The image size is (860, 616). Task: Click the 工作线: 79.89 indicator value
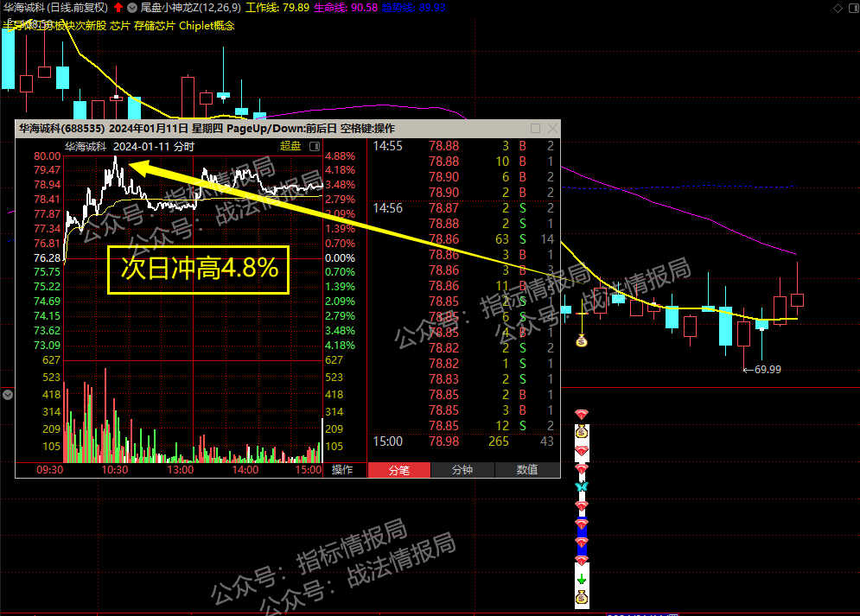coord(277,8)
